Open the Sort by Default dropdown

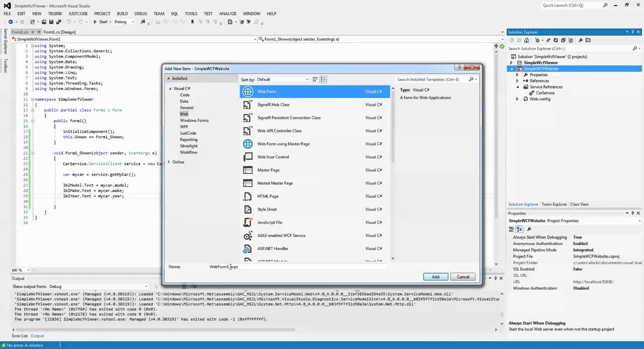tap(283, 79)
